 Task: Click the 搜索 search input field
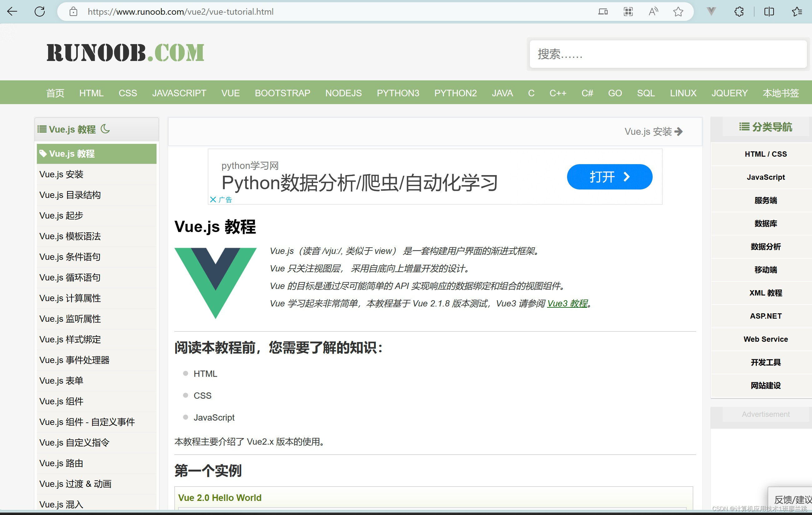point(668,54)
